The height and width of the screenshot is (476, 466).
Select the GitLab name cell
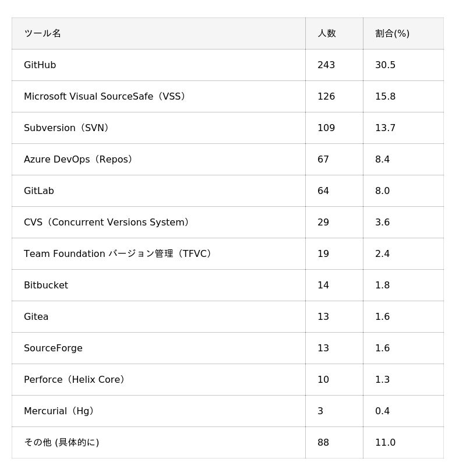tap(158, 191)
